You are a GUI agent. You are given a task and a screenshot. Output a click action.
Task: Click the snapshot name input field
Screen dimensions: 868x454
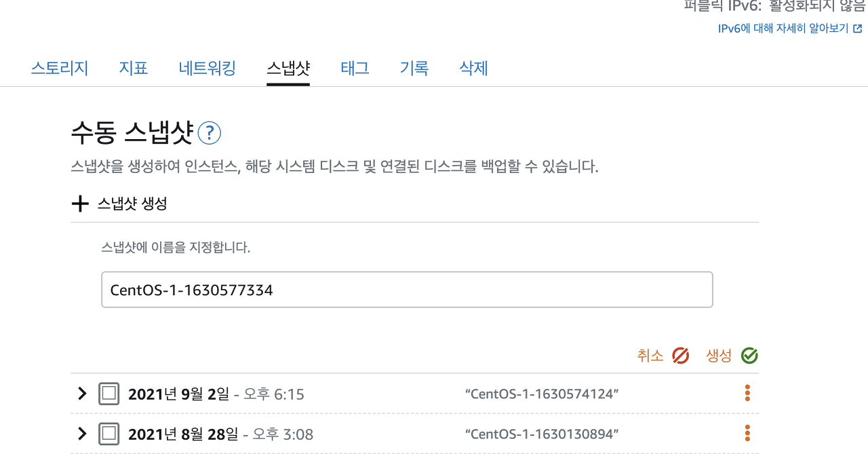pos(407,290)
